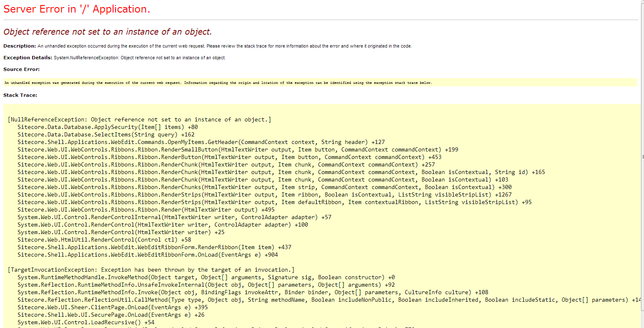The width and height of the screenshot is (644, 328).
Task: Click the 'Sitecore.Data.Database.ApplySecurity' trace line
Action: [108, 127]
